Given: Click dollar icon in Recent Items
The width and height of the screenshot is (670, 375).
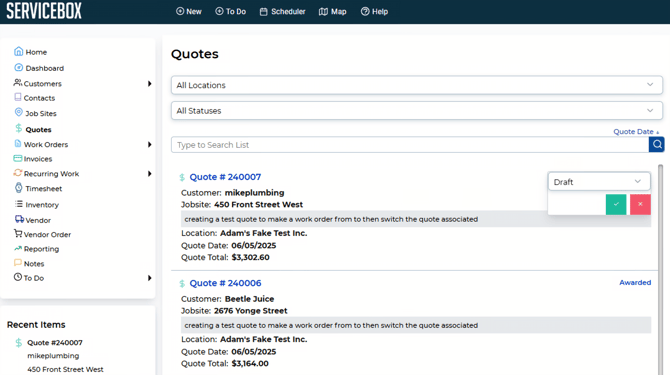Looking at the screenshot, I should point(18,343).
